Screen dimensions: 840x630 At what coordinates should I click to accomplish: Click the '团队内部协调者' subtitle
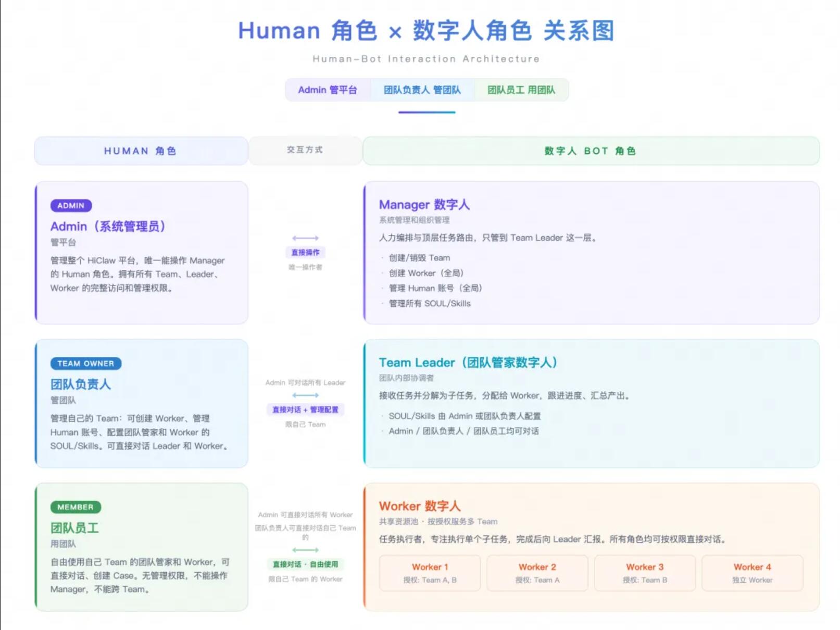click(406, 378)
